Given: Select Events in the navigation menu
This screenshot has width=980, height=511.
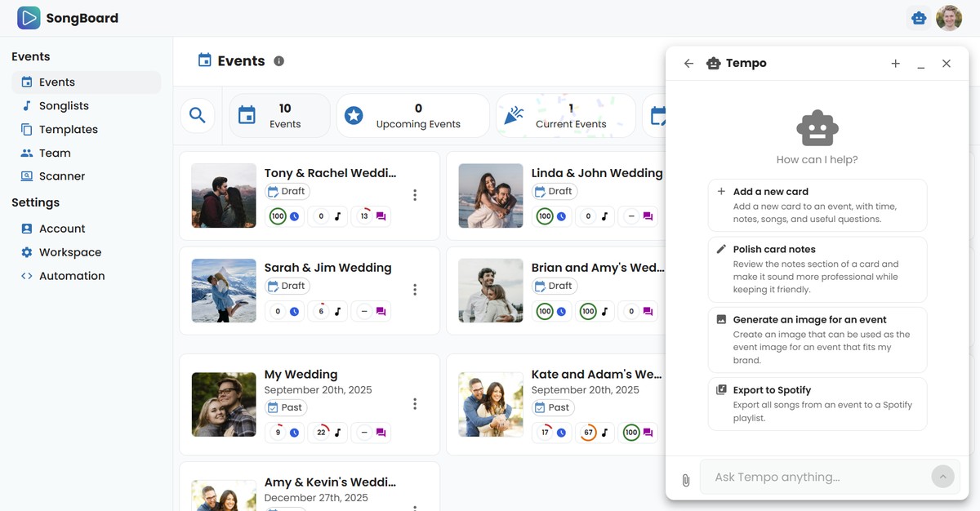Looking at the screenshot, I should tap(57, 82).
